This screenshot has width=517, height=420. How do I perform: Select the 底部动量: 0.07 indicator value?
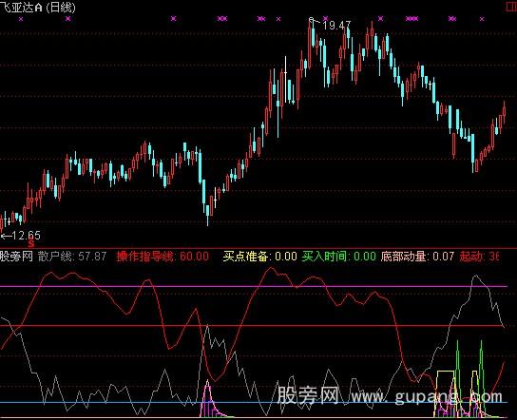click(x=417, y=257)
